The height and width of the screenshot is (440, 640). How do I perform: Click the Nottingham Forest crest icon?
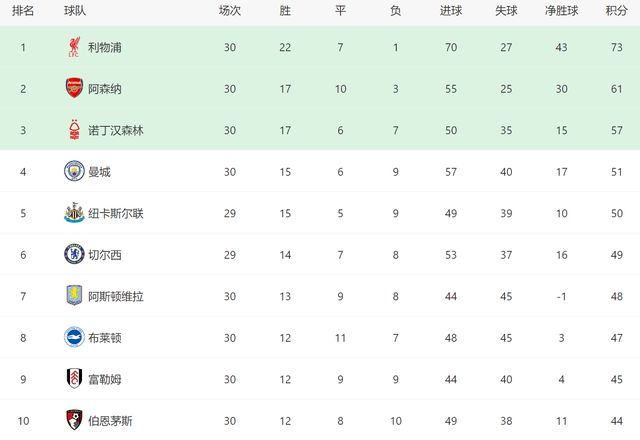(74, 130)
